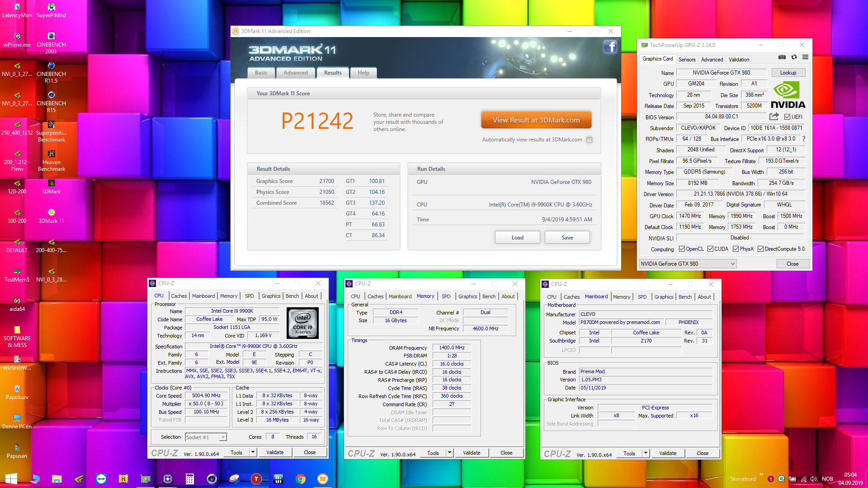
Task: Open the Heaven Benchmark desktop icon
Action: [51, 160]
